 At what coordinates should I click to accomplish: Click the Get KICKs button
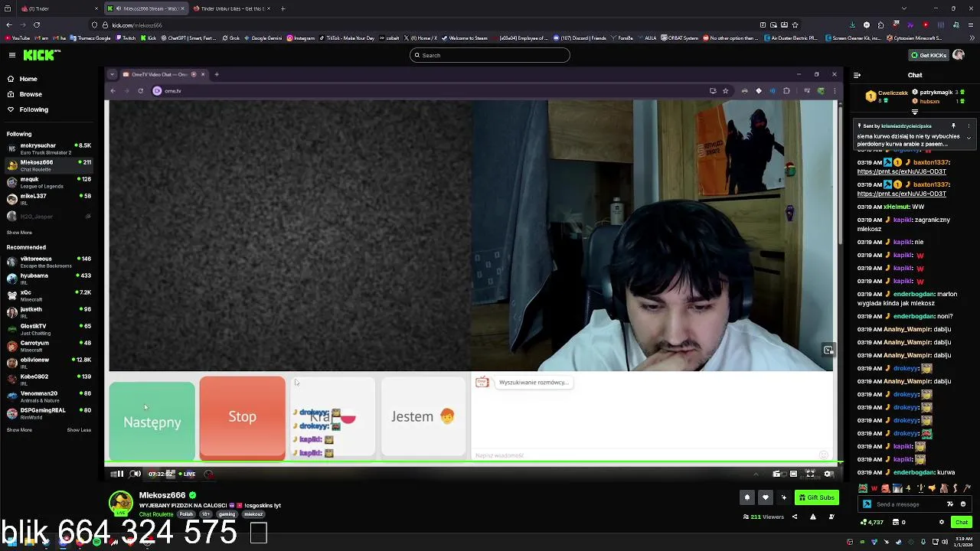pyautogui.click(x=929, y=55)
